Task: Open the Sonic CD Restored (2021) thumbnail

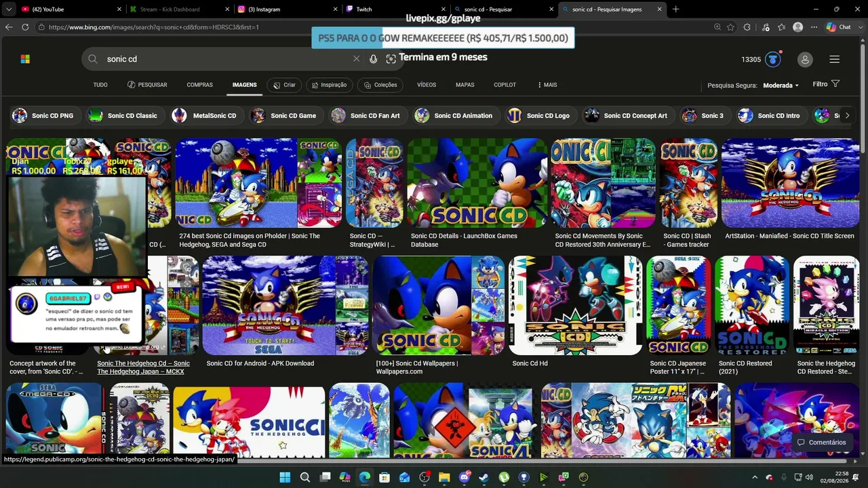Action: pos(751,306)
